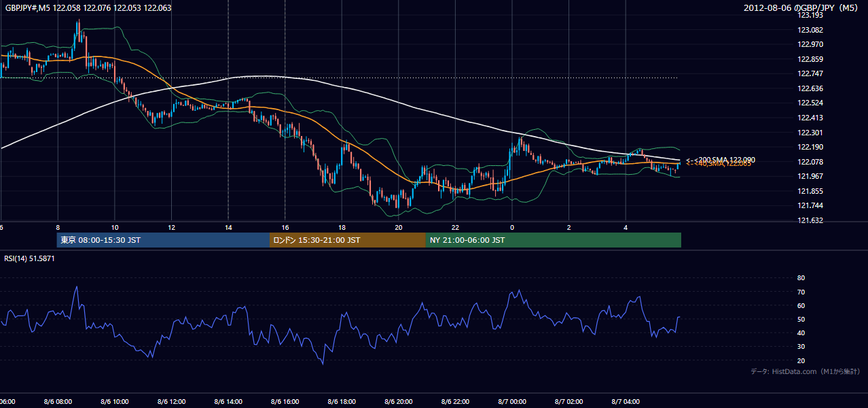Click RSI scale value 70

click(801, 292)
